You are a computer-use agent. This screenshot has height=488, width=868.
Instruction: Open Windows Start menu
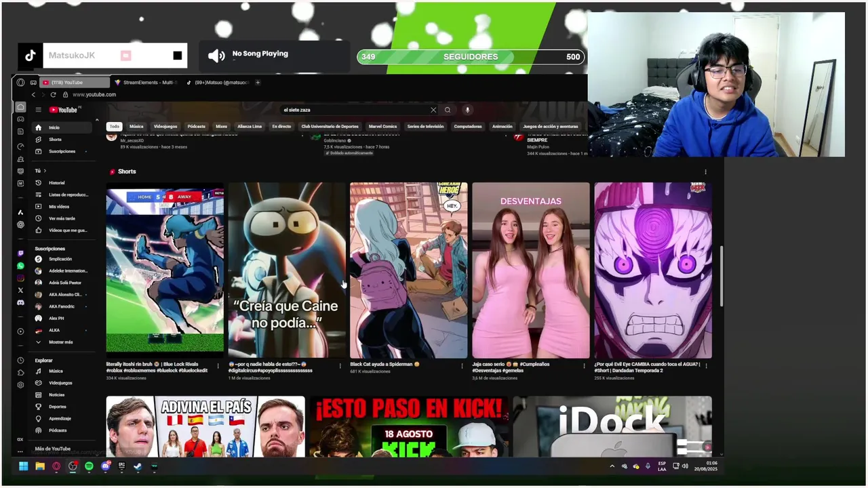click(24, 466)
